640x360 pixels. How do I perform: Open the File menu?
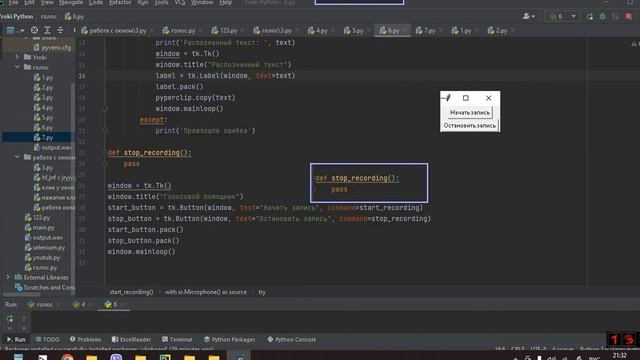[x=13, y=2]
